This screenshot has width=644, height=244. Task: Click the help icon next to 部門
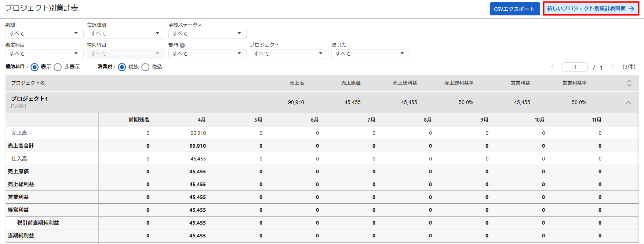coord(182,45)
